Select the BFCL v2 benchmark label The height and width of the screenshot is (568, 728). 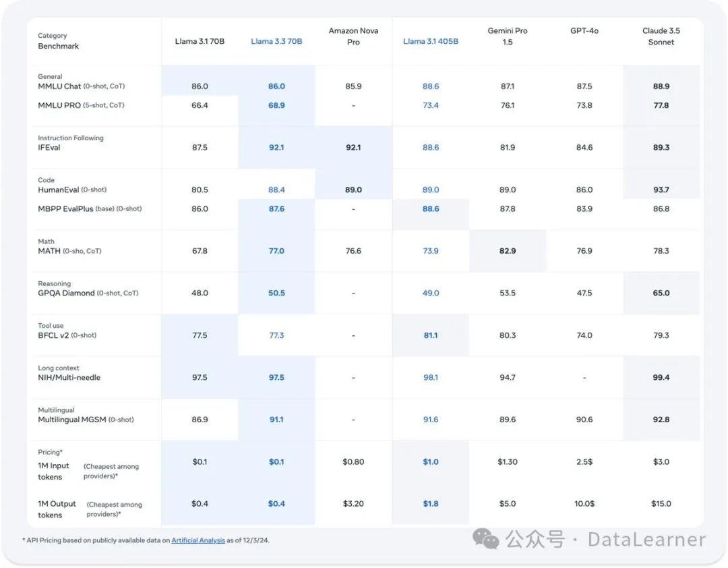click(67, 335)
